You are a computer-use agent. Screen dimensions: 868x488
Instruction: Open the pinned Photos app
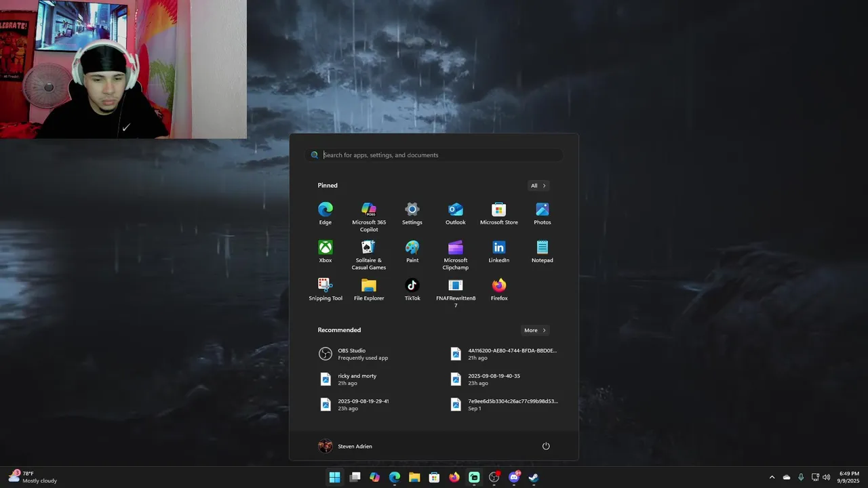tap(542, 213)
